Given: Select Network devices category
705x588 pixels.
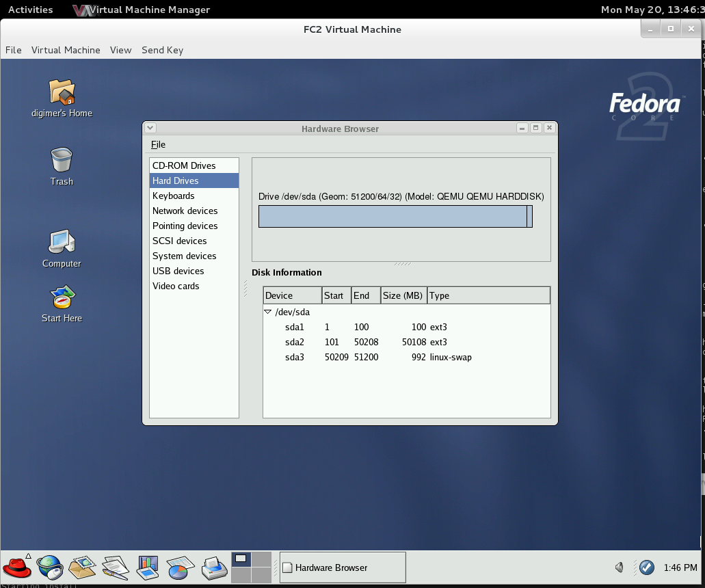Looking at the screenshot, I should pyautogui.click(x=194, y=211).
